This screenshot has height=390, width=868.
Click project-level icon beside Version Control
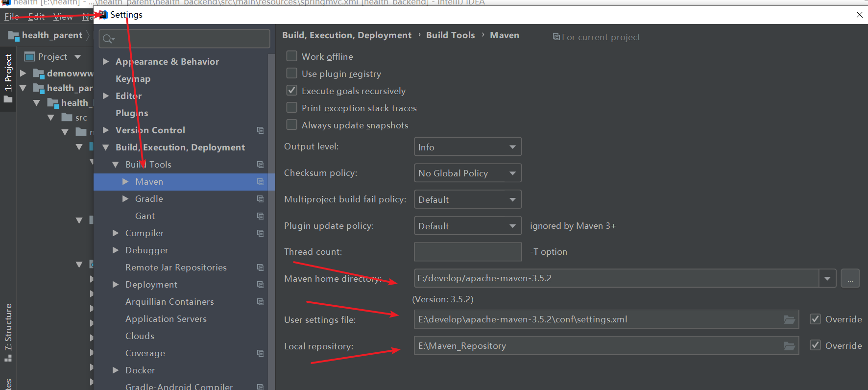[260, 130]
